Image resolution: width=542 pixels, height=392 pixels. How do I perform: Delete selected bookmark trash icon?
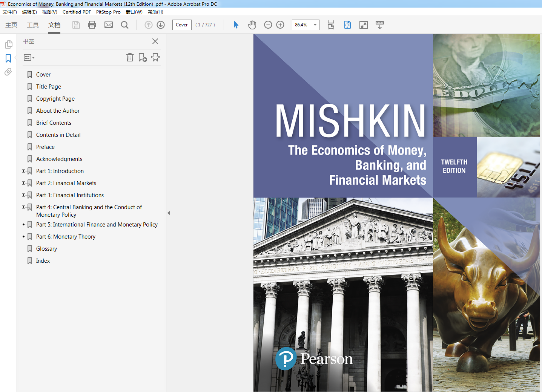click(x=130, y=57)
